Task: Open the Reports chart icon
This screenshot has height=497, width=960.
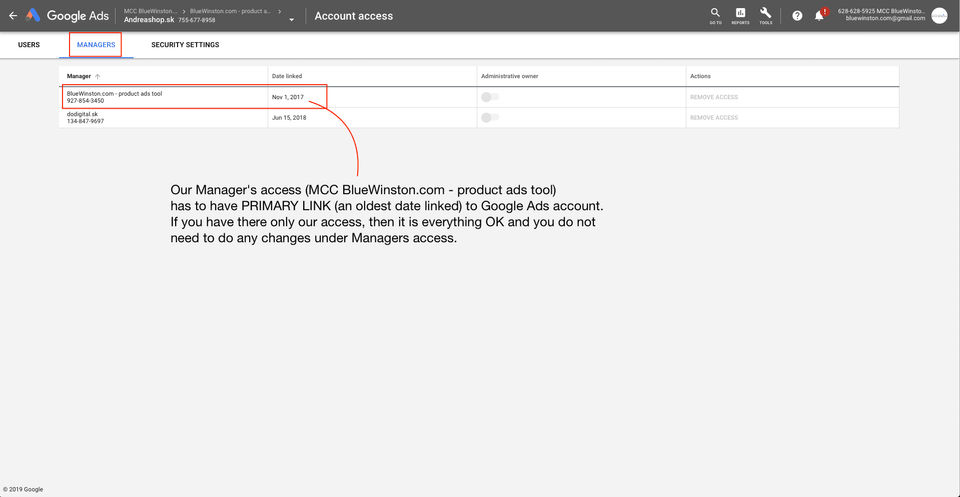Action: tap(740, 15)
